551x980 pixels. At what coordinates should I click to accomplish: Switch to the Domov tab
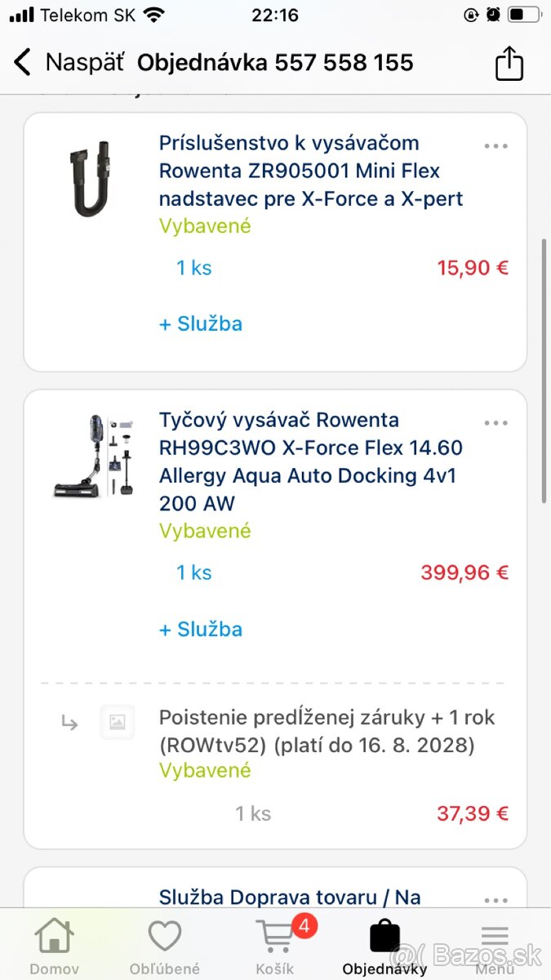(54, 943)
